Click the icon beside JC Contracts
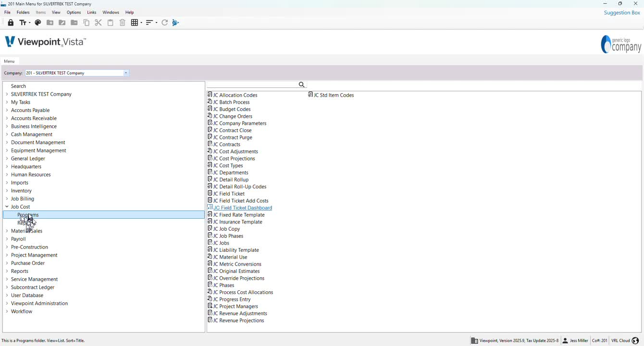 click(x=210, y=144)
